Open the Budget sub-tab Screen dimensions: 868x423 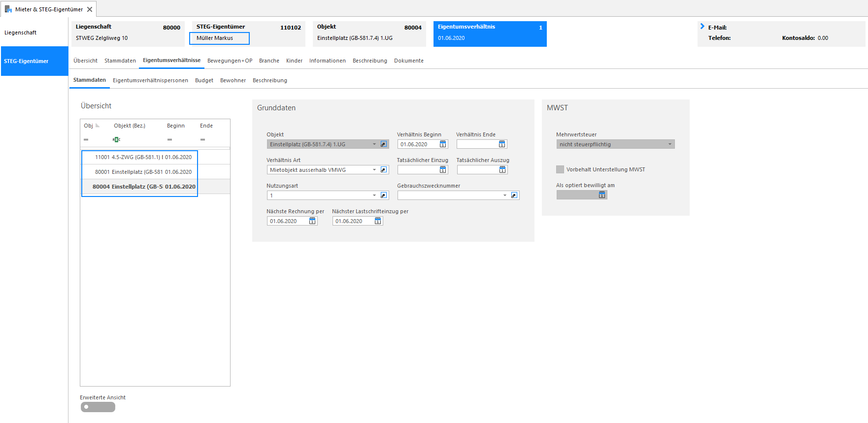point(204,80)
